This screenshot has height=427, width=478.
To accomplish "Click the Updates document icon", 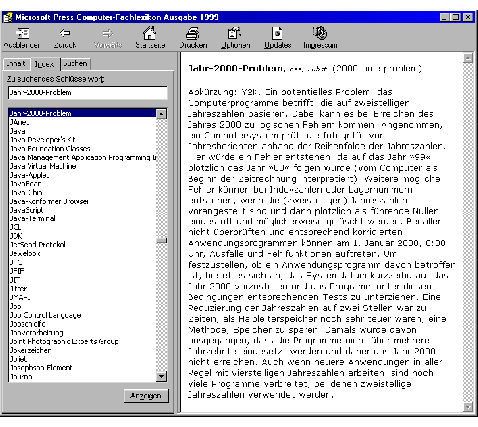I will [277, 33].
